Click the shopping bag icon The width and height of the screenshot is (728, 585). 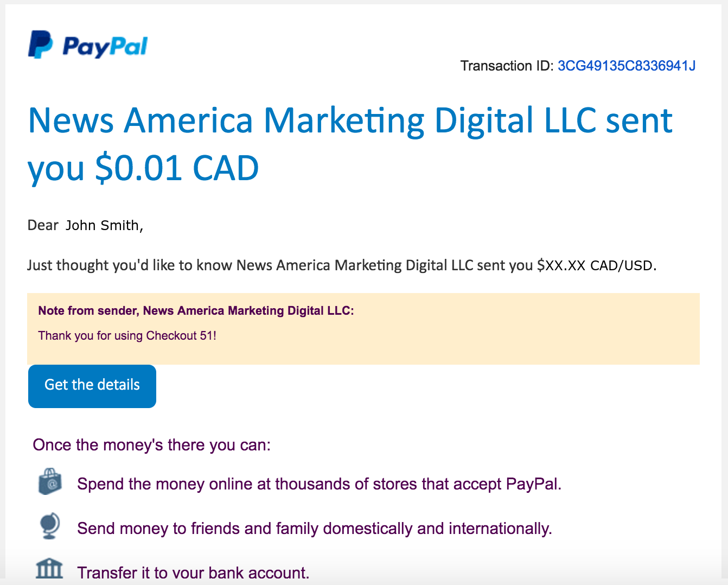[x=50, y=481]
